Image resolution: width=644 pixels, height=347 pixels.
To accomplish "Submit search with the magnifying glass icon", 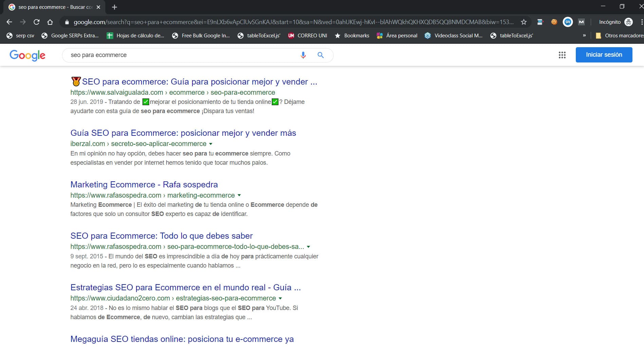I will click(321, 55).
